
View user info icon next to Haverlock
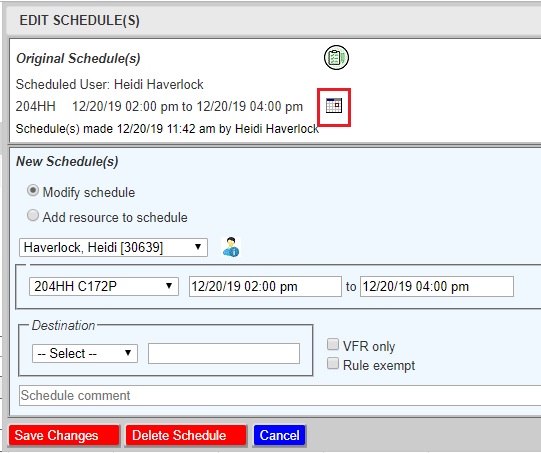click(x=231, y=247)
